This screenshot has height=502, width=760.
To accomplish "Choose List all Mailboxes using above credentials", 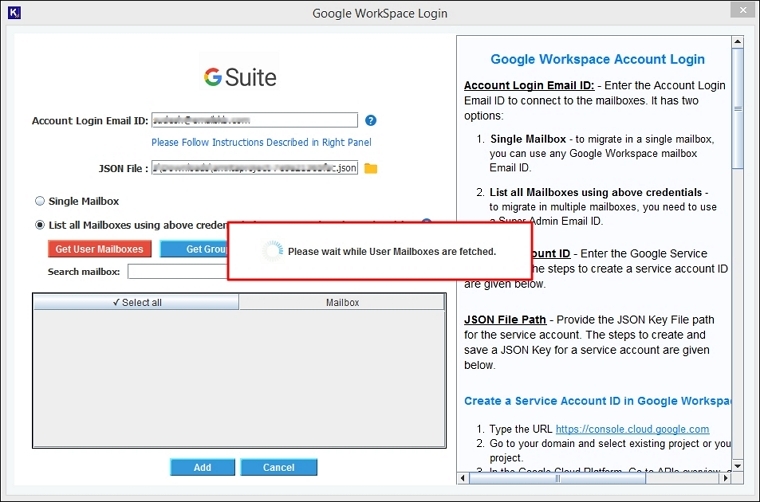I will click(40, 225).
